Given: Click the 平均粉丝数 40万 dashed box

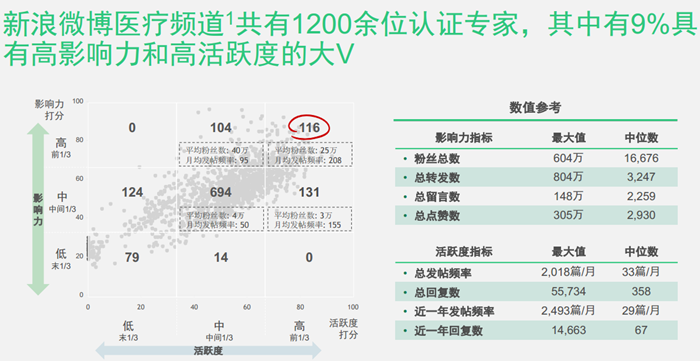Looking at the screenshot, I should point(221,155).
